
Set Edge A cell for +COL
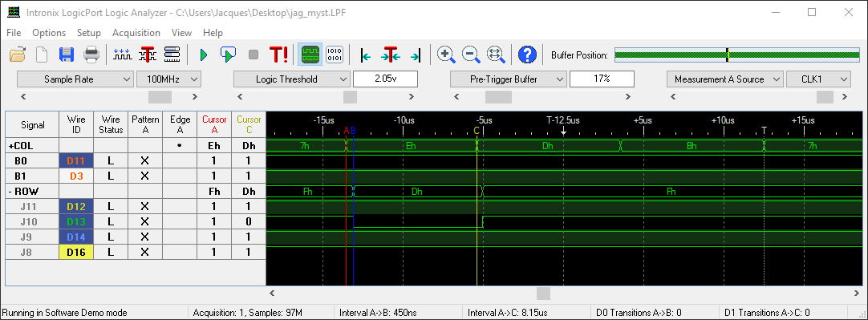180,146
